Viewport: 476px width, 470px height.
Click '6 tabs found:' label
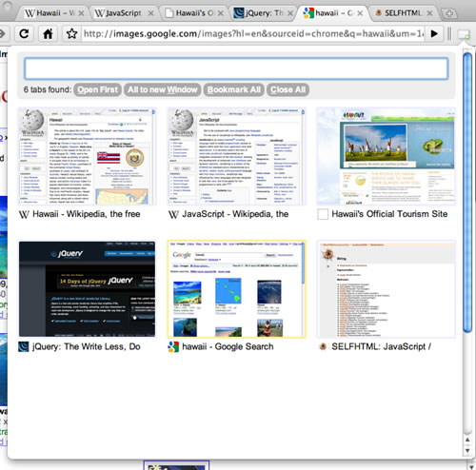(48, 89)
